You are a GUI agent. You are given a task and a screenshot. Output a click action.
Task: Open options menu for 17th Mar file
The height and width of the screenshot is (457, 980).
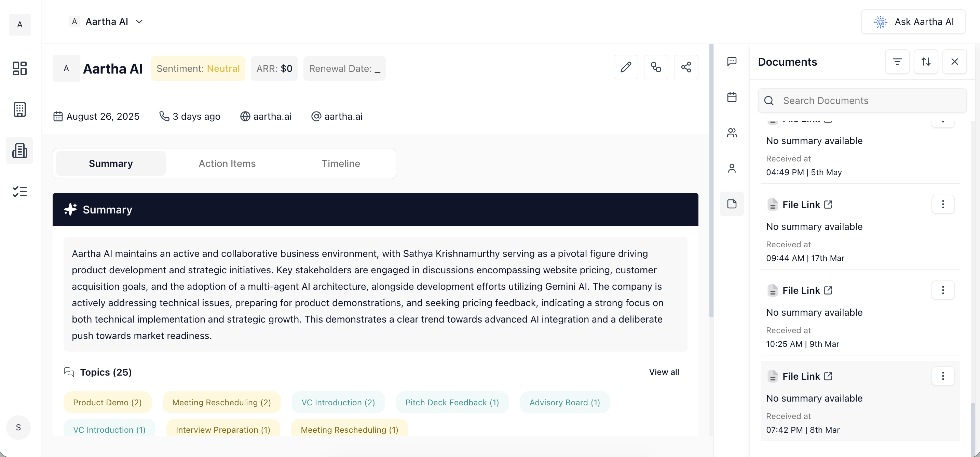pos(942,205)
